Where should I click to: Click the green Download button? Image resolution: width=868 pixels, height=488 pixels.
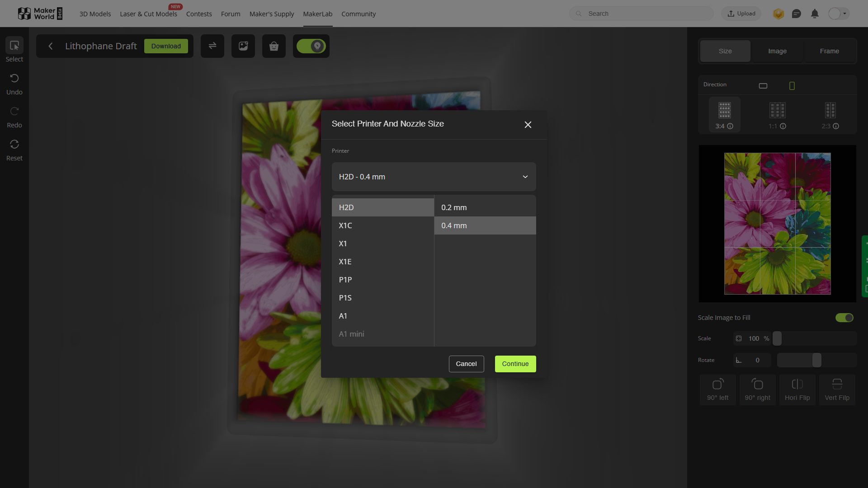pyautogui.click(x=166, y=46)
